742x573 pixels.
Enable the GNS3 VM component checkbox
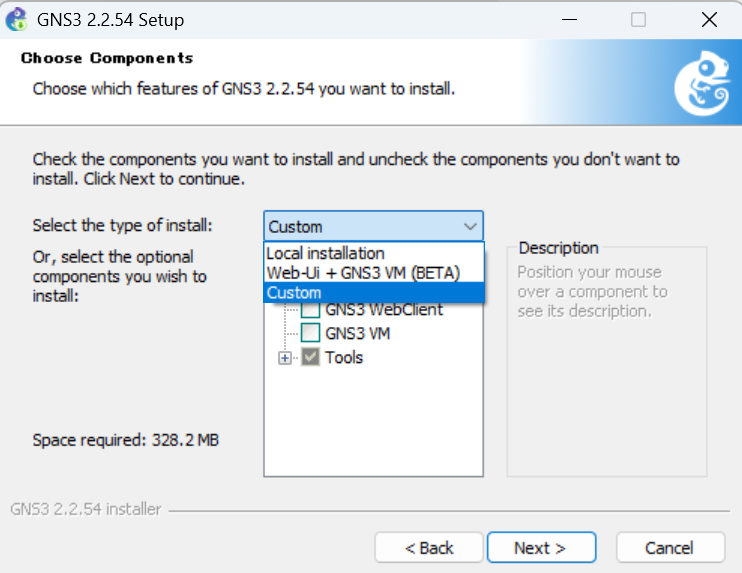click(310, 333)
